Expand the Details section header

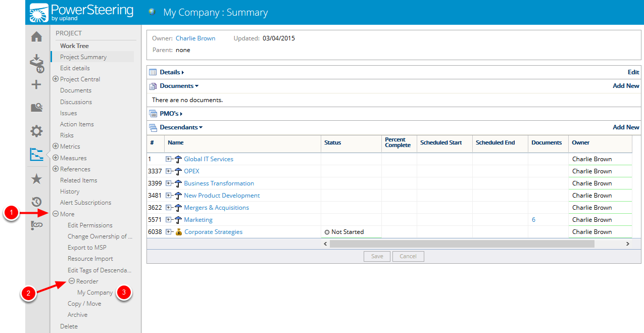click(172, 72)
